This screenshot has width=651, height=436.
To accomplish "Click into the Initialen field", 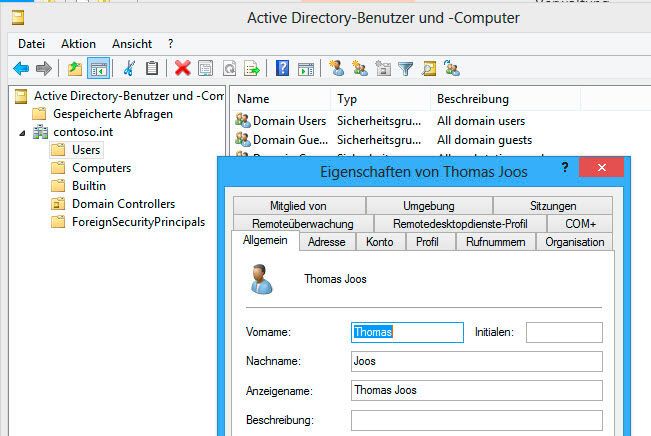I will [564, 332].
